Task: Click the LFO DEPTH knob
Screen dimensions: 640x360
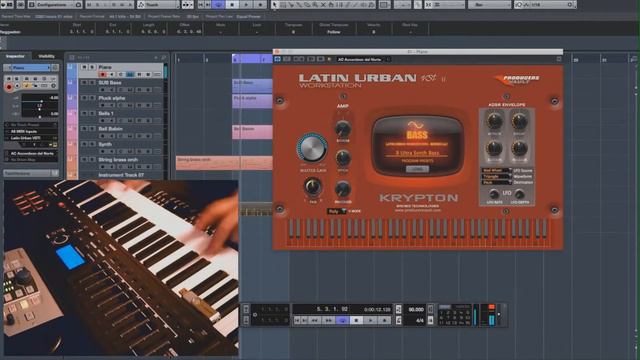Action: pyautogui.click(x=520, y=194)
